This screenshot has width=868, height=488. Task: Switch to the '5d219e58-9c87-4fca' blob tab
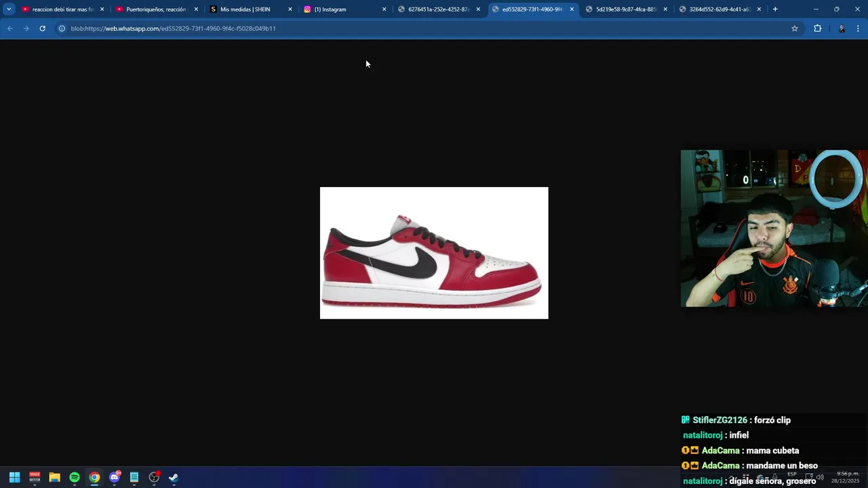(x=625, y=9)
